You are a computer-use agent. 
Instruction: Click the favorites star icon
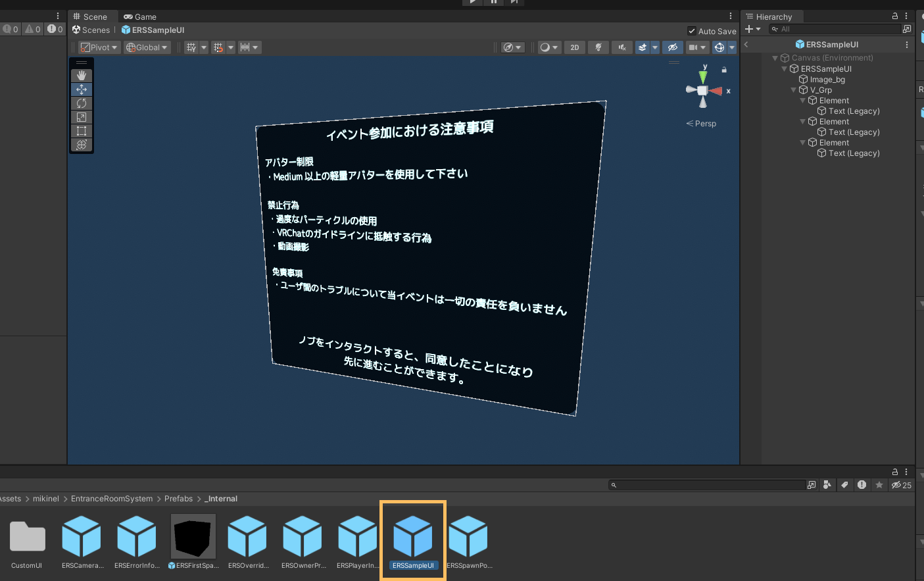(x=879, y=485)
